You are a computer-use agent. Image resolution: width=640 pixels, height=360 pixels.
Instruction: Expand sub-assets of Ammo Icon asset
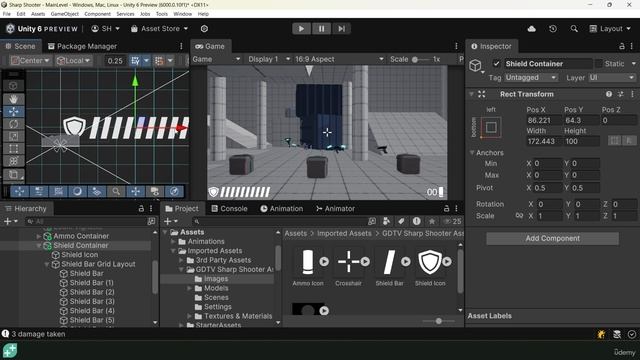(x=324, y=261)
